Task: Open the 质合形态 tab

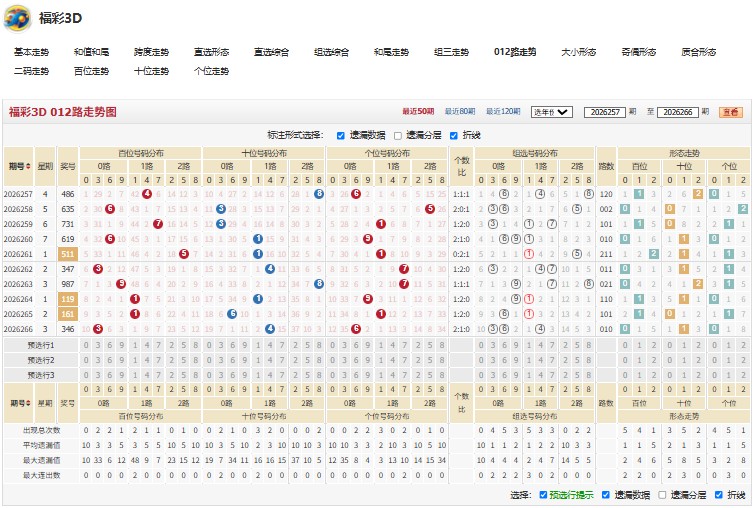Action: tap(699, 52)
